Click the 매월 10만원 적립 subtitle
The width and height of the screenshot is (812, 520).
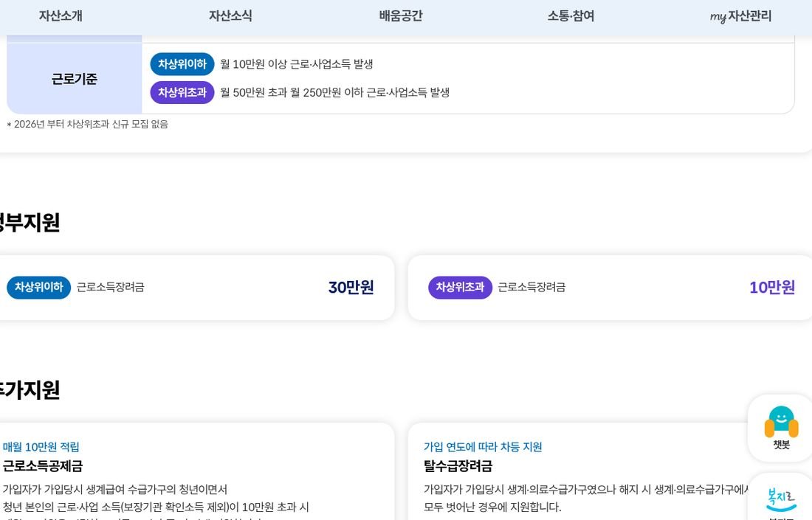[41, 447]
